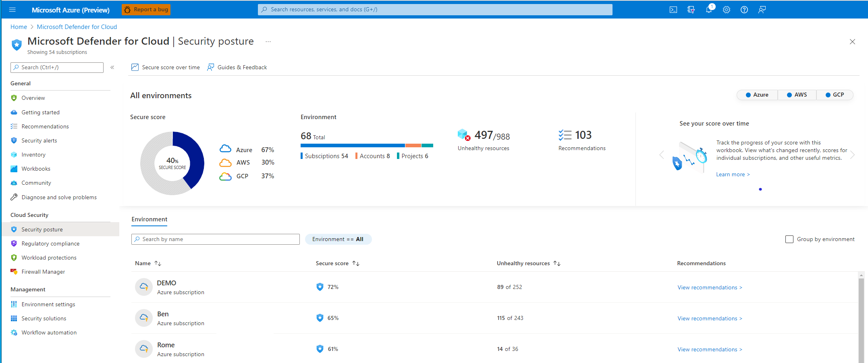Toggle the AWS environment filter
This screenshot has width=868, height=363.
797,95
